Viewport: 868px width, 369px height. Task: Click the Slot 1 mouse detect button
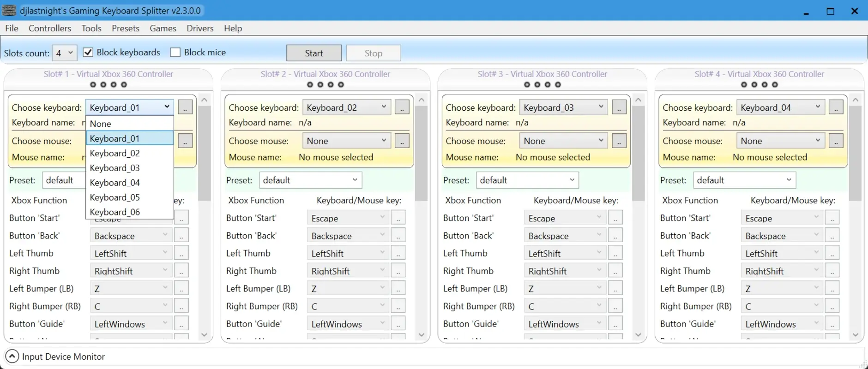pos(185,140)
